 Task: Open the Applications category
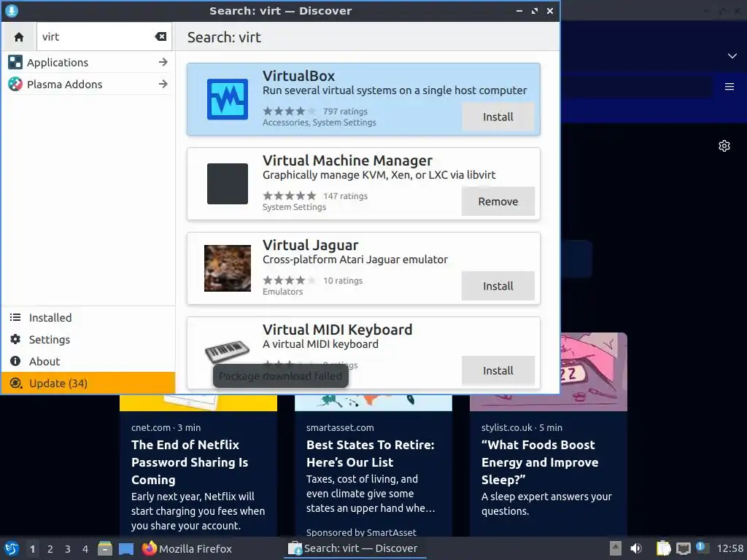[x=88, y=63]
